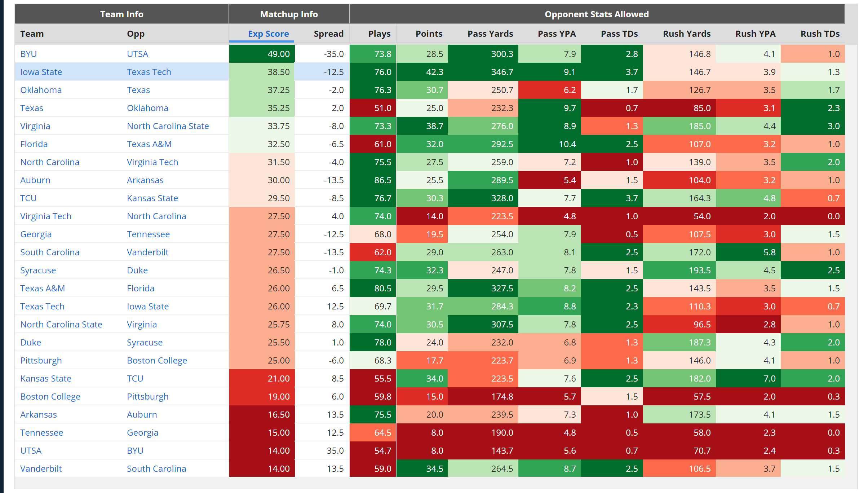
Task: Select the 34.5 points cell for Vanderbilt
Action: tap(422, 468)
